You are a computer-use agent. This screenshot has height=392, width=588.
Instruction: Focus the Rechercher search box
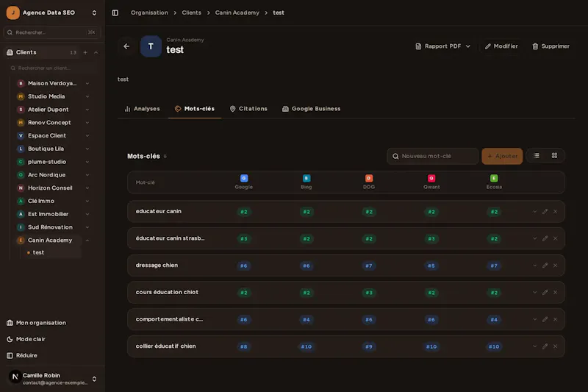tap(51, 32)
